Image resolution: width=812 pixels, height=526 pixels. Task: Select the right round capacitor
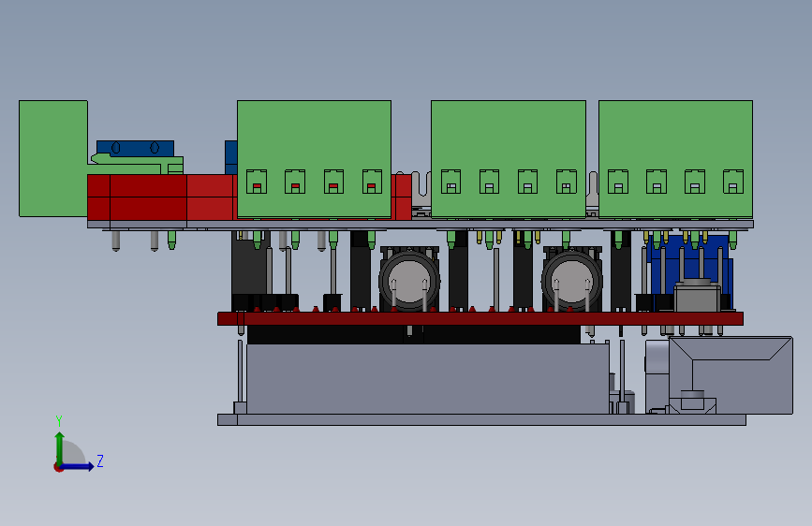click(571, 280)
